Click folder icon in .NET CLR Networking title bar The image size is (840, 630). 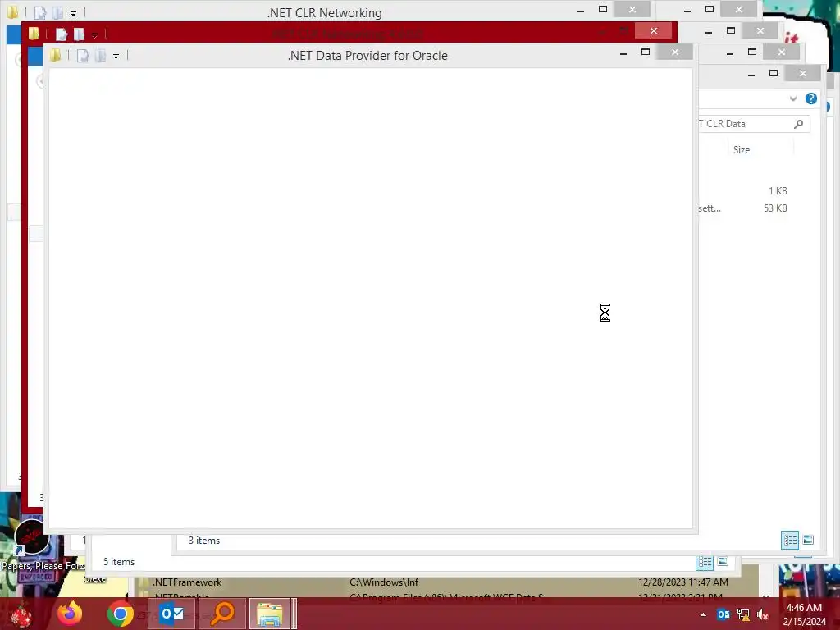tap(12, 12)
